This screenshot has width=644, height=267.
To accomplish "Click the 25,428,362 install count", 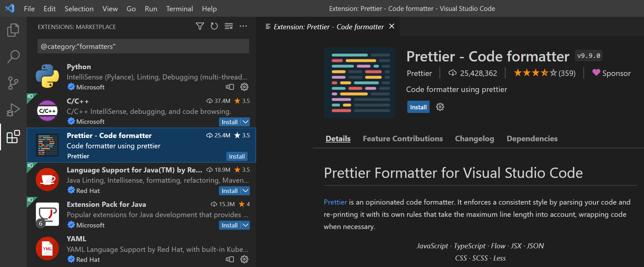I will pos(478,73).
